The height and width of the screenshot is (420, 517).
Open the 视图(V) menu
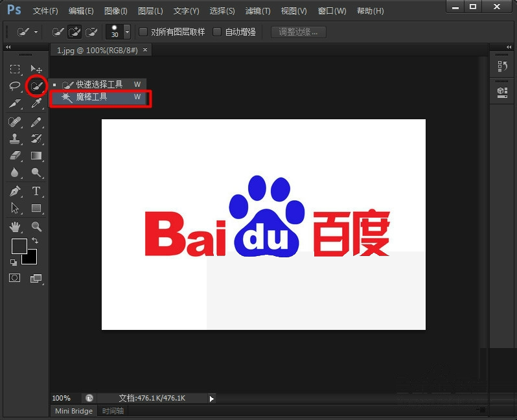(293, 11)
